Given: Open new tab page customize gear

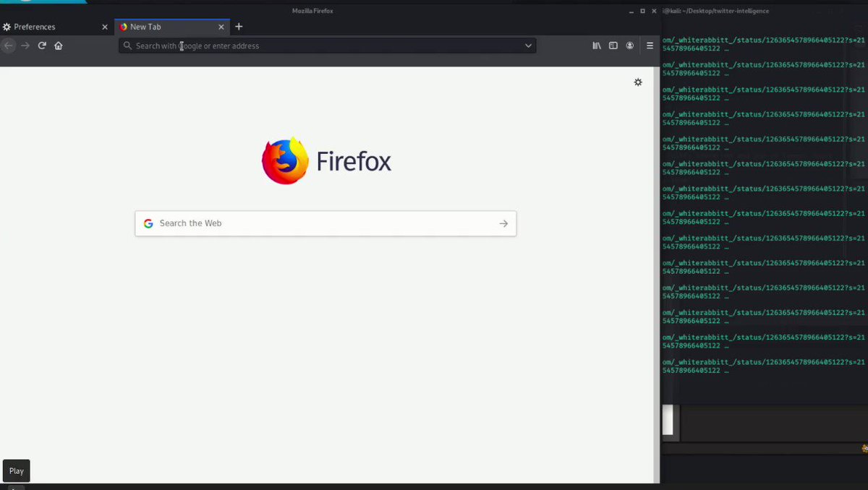Looking at the screenshot, I should point(638,82).
